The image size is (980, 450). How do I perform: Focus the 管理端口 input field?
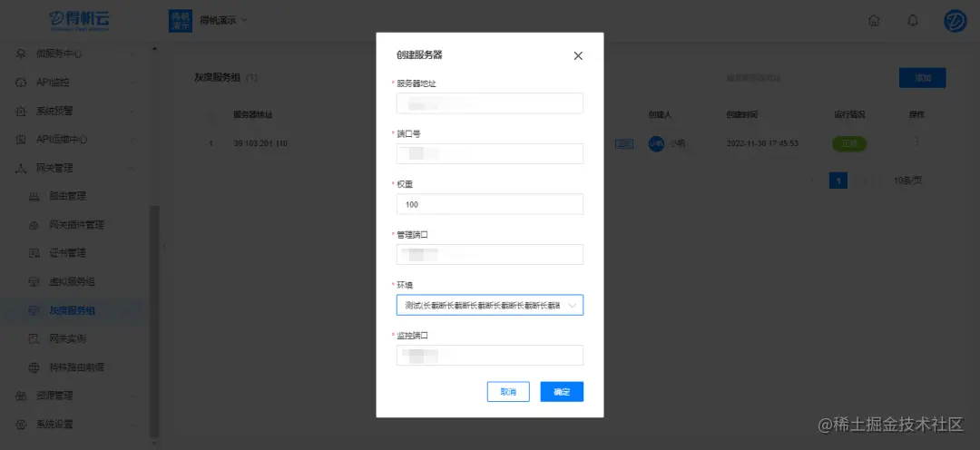(489, 254)
